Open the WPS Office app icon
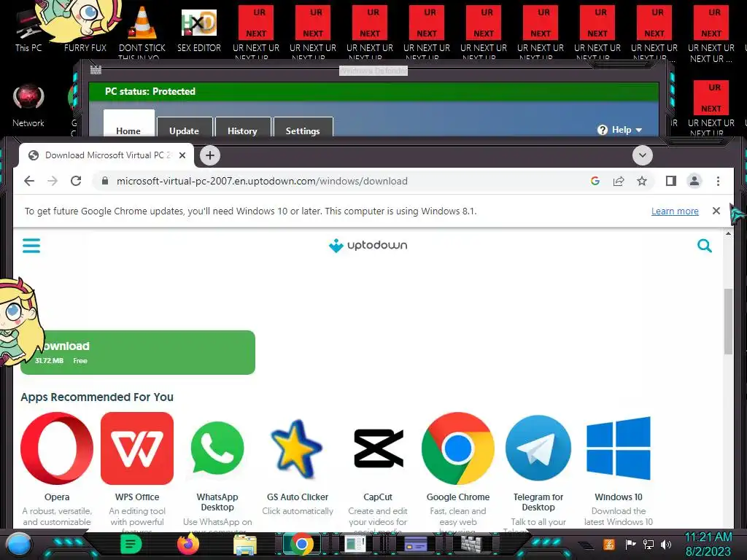This screenshot has height=560, width=747. tap(137, 448)
